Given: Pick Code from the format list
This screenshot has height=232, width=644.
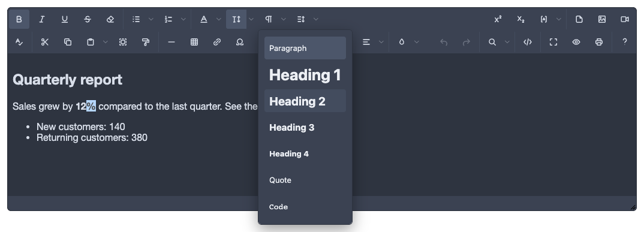Looking at the screenshot, I should click(x=305, y=207).
